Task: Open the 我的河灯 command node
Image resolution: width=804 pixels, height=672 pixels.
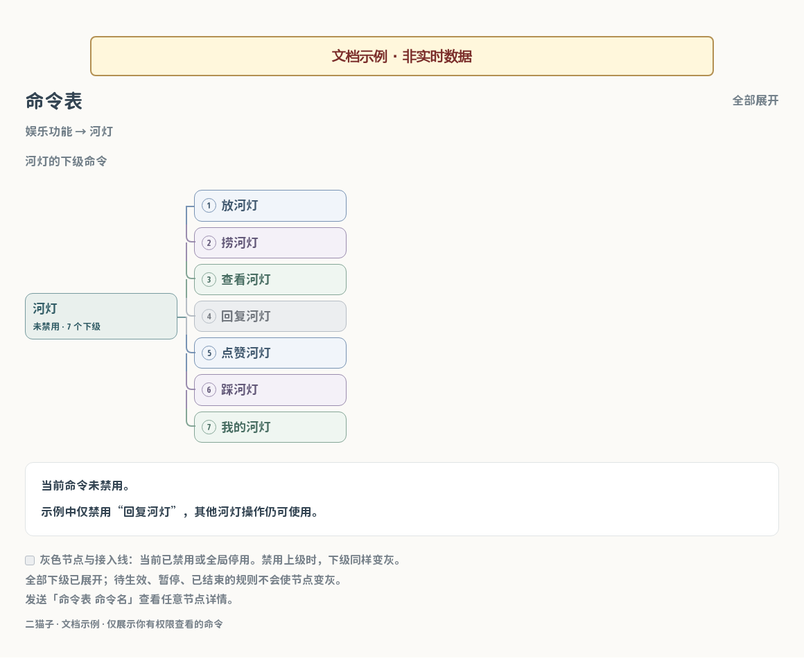Action: [x=270, y=427]
